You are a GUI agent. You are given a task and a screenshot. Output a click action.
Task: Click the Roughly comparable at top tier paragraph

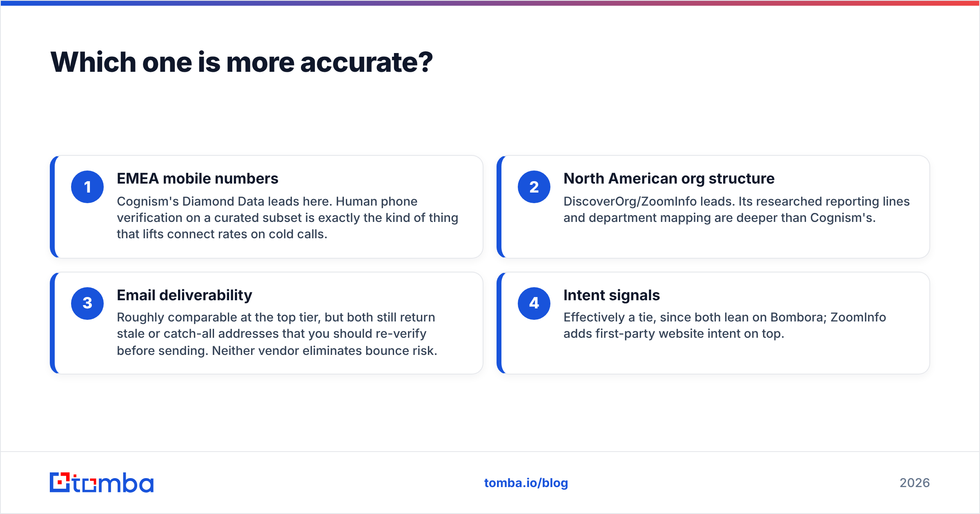point(277,334)
